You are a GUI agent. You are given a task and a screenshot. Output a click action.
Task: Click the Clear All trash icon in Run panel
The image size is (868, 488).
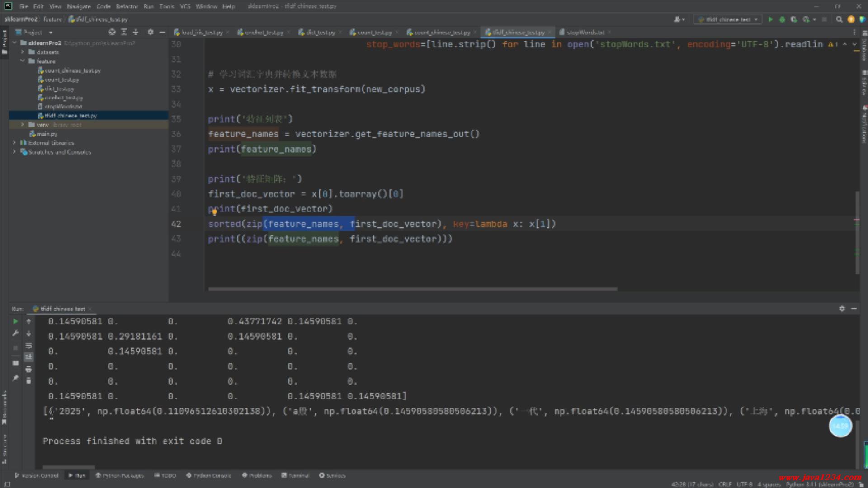[28, 381]
